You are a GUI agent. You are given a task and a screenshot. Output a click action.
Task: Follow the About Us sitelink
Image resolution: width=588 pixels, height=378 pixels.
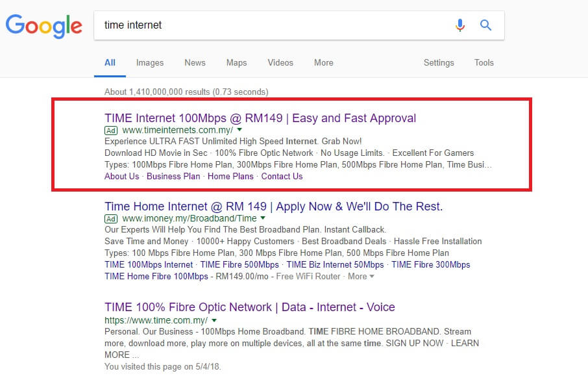tap(122, 176)
